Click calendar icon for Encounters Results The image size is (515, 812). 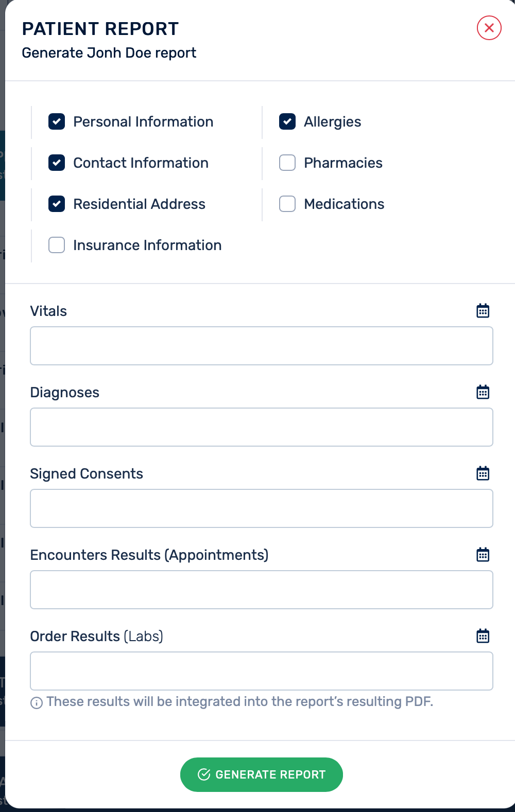(483, 555)
